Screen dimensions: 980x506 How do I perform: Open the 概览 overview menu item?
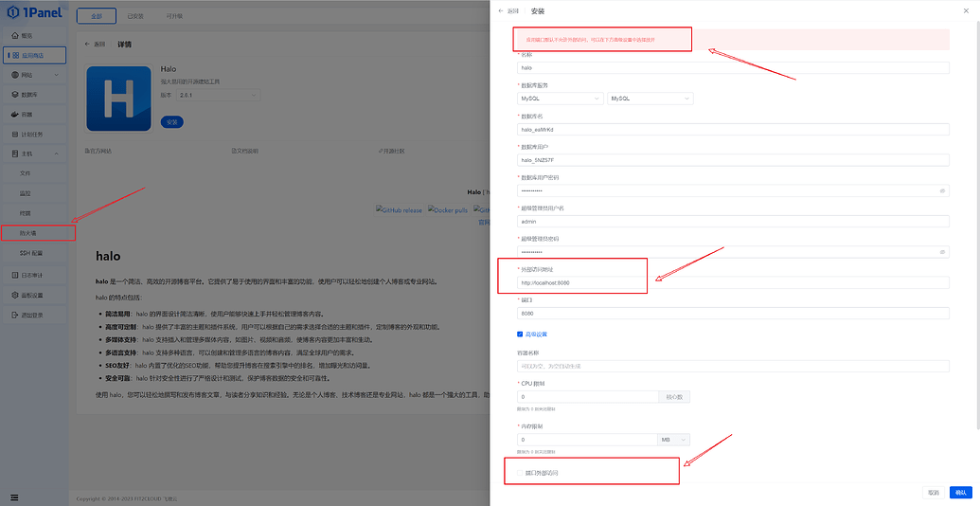[34, 36]
